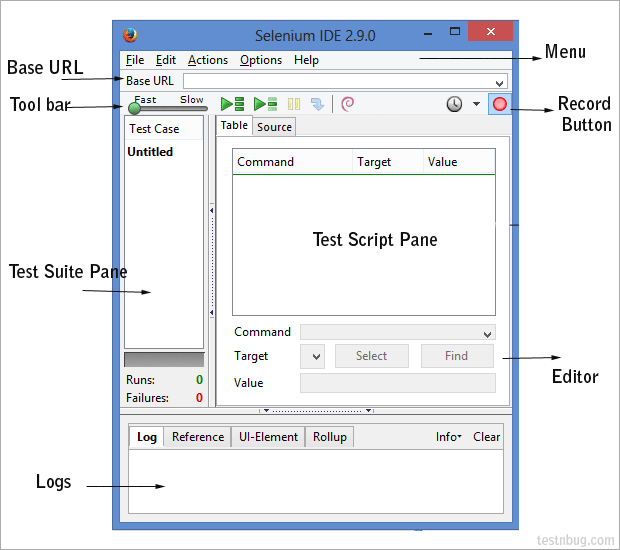The width and height of the screenshot is (620, 550).
Task: Select the UI-Element tab
Action: (x=268, y=437)
